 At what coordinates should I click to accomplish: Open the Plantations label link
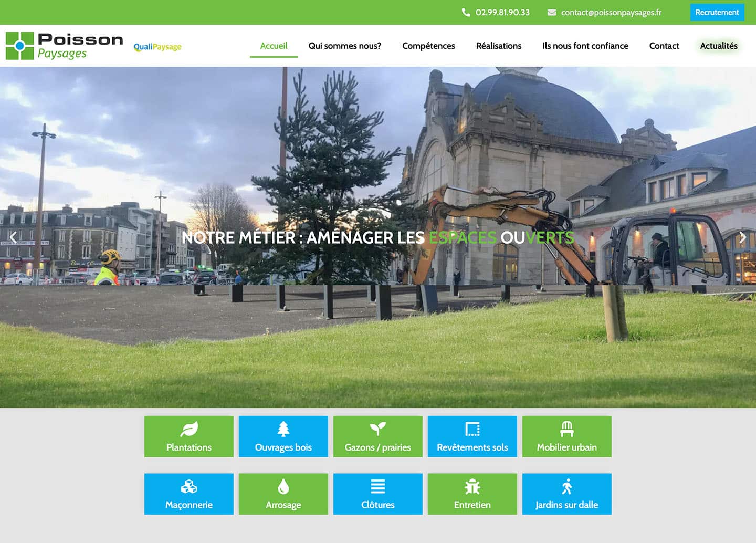(189, 447)
